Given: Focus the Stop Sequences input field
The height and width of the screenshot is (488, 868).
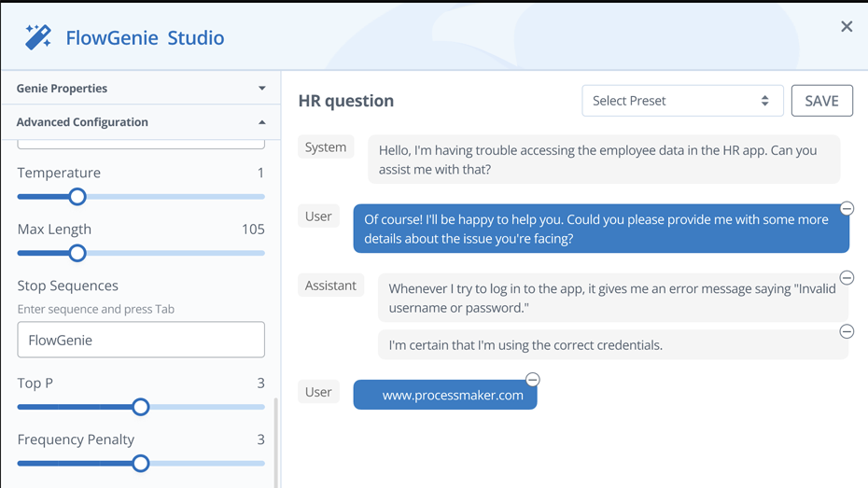Looking at the screenshot, I should click(141, 340).
